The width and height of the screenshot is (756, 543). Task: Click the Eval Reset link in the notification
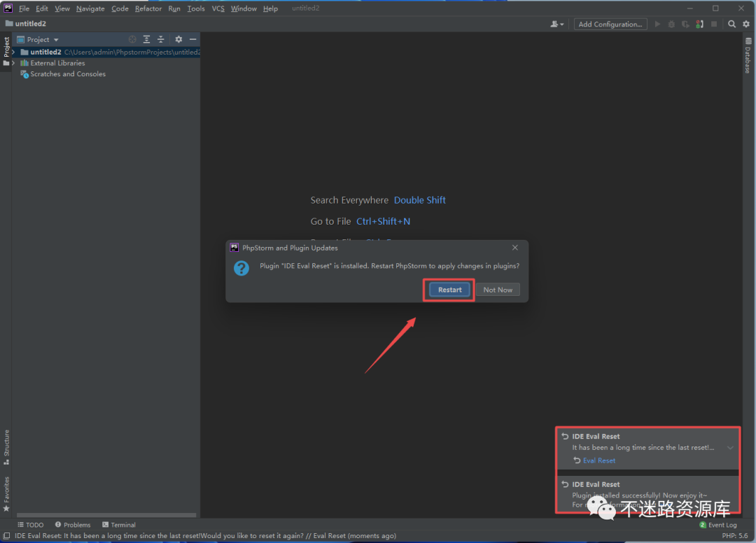pos(598,460)
